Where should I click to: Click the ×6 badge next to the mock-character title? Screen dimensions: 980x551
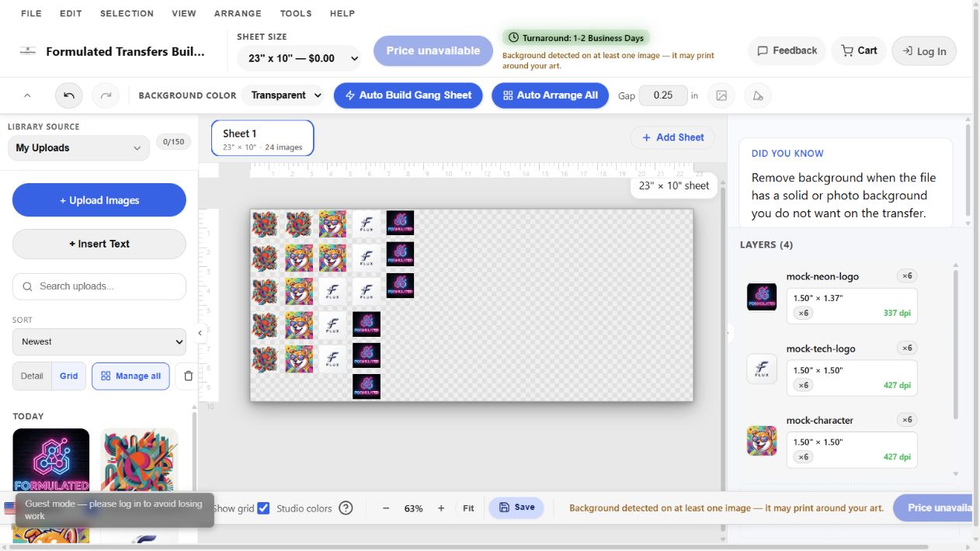(x=907, y=420)
